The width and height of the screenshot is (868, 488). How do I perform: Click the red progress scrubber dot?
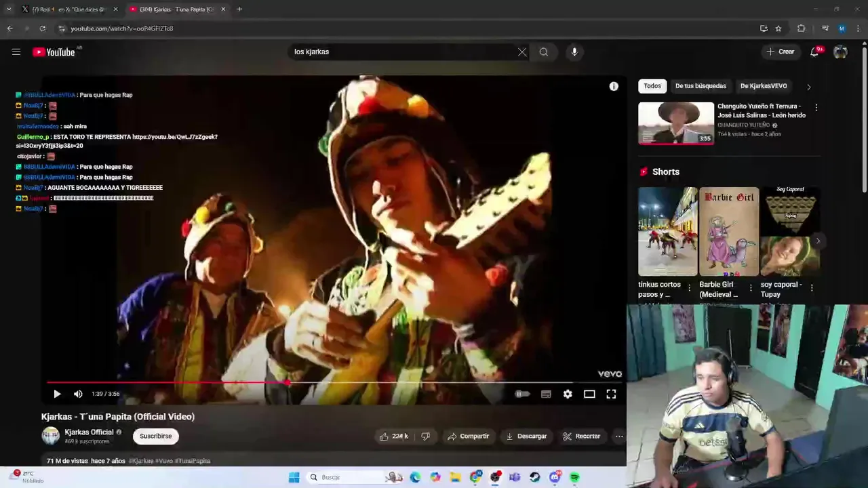pyautogui.click(x=288, y=383)
